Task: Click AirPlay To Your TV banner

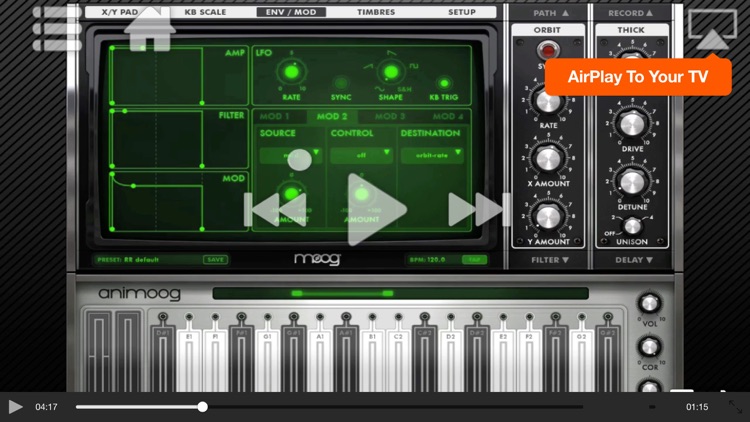Action: click(638, 77)
